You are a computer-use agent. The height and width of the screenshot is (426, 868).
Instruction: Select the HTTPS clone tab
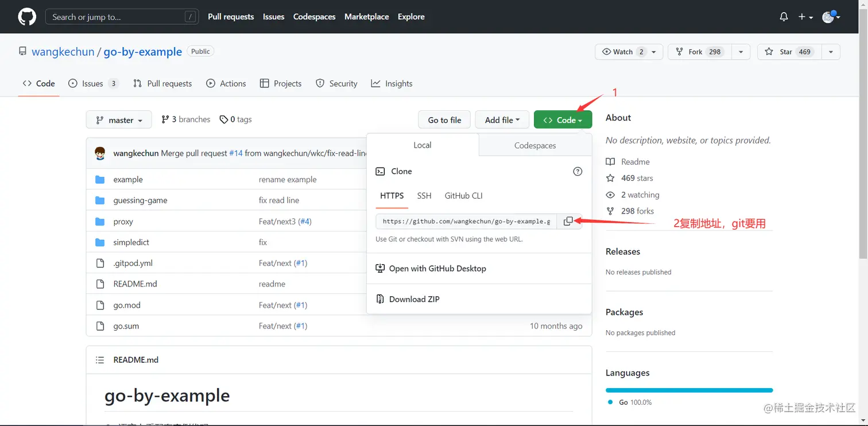(392, 196)
